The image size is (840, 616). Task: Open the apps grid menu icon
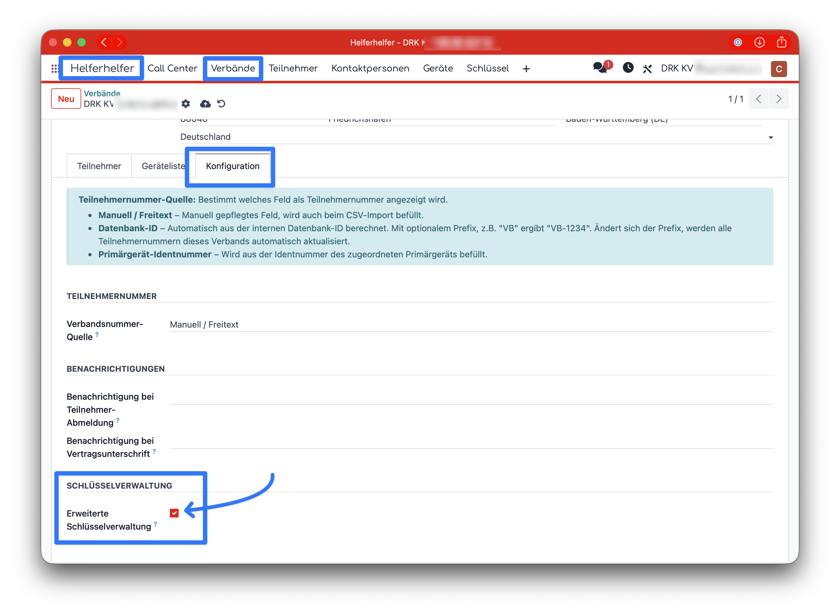click(x=55, y=69)
